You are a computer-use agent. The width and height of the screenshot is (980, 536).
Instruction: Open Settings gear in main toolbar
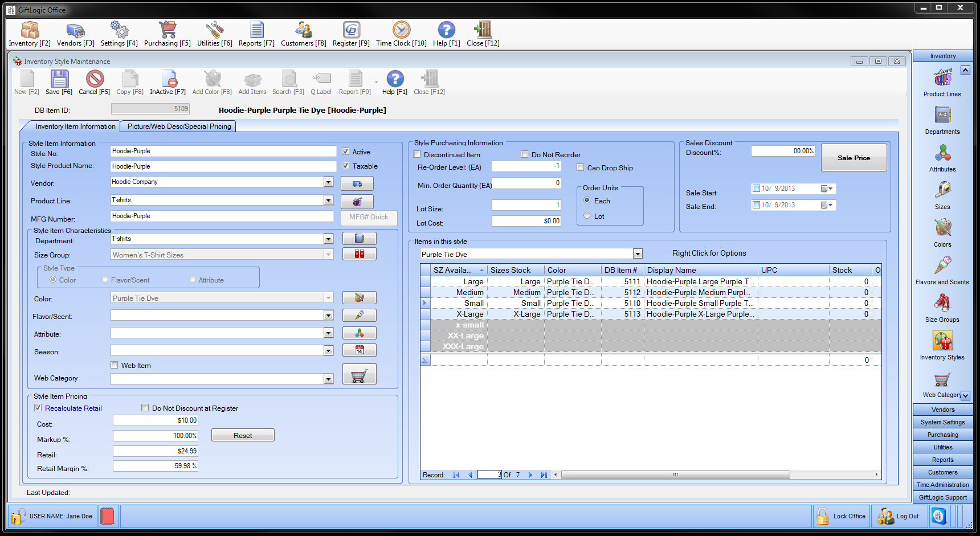(119, 34)
